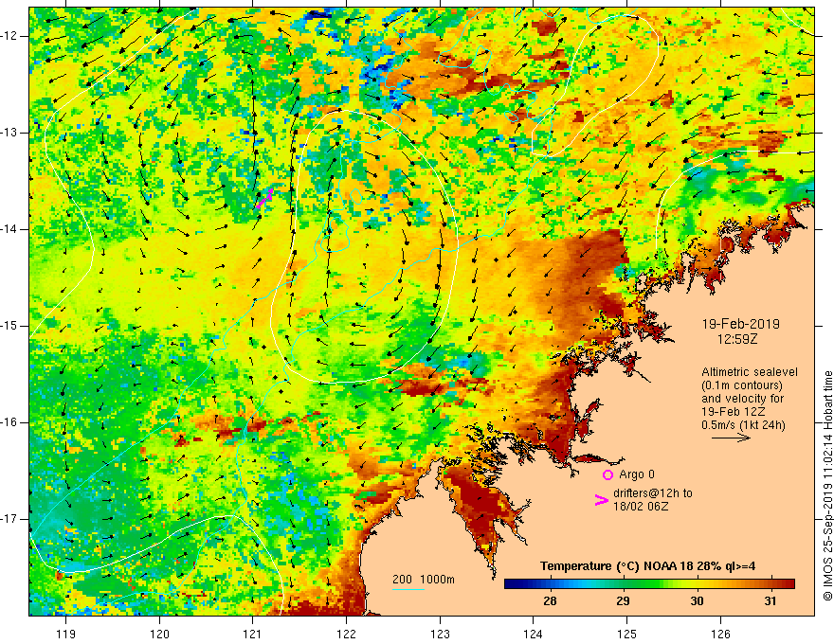Screen dimensions: 834x644
Task: Click longitude label 119 on x-axis
Action: (66, 634)
